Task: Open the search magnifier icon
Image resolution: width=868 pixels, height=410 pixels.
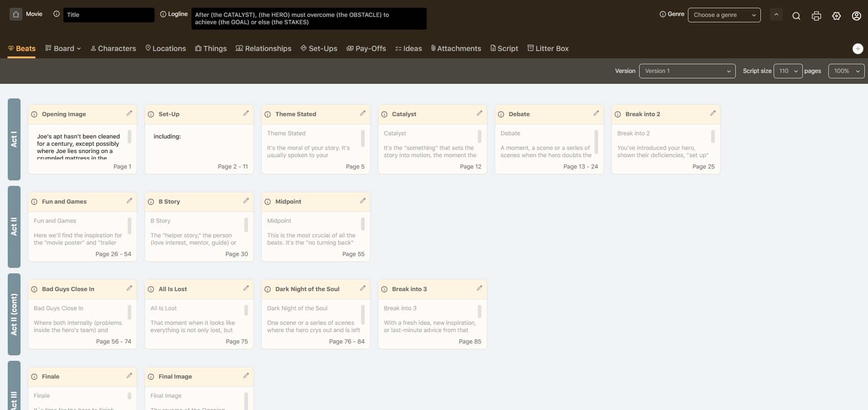Action: pos(796,16)
